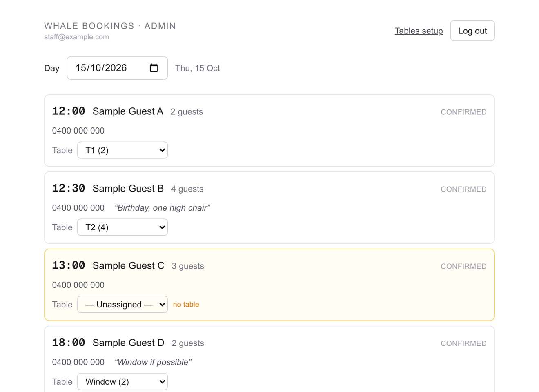539x392 pixels.
Task: Click the "Thu, 15 Oct" date label
Action: pos(198,68)
